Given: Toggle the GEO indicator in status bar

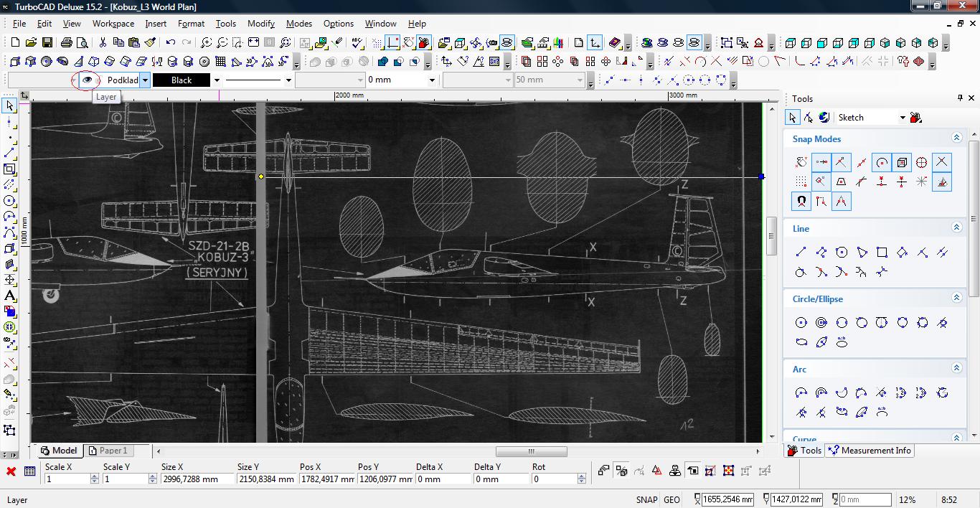Looking at the screenshot, I should (x=672, y=499).
